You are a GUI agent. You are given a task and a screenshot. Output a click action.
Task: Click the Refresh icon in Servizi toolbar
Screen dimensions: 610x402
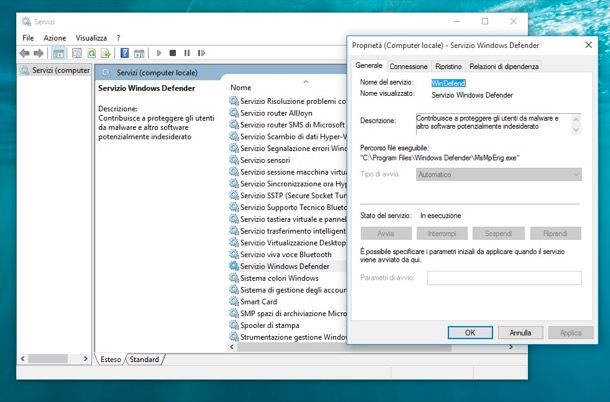click(91, 53)
